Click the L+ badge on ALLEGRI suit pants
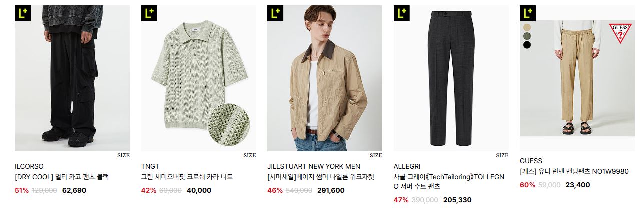This screenshot has width=644, height=210. point(401,13)
